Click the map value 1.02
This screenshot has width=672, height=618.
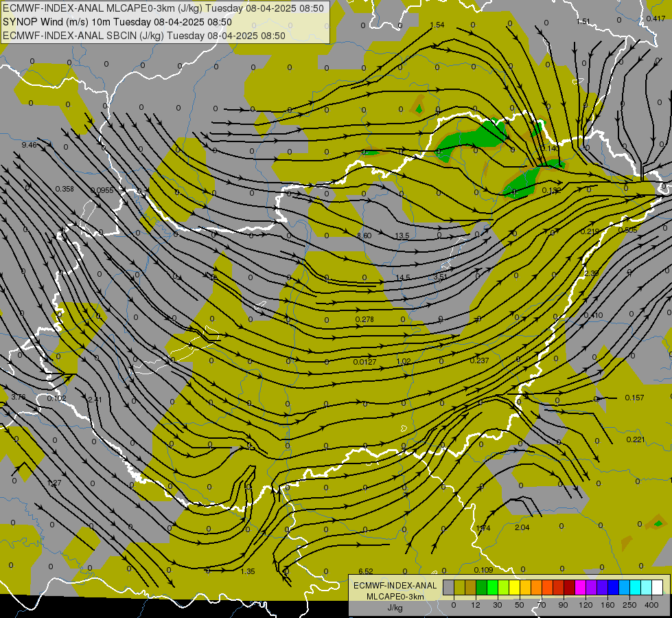[404, 362]
